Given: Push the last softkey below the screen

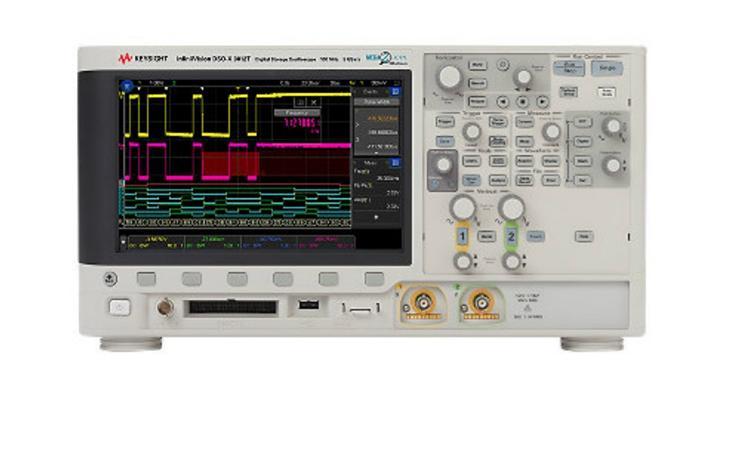Looking at the screenshot, I should [374, 279].
